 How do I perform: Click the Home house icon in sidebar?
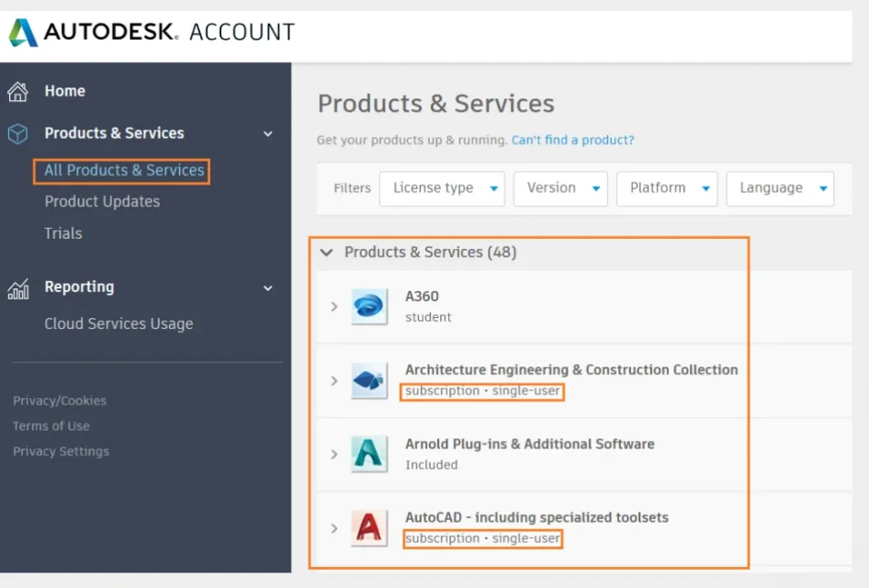click(x=17, y=91)
